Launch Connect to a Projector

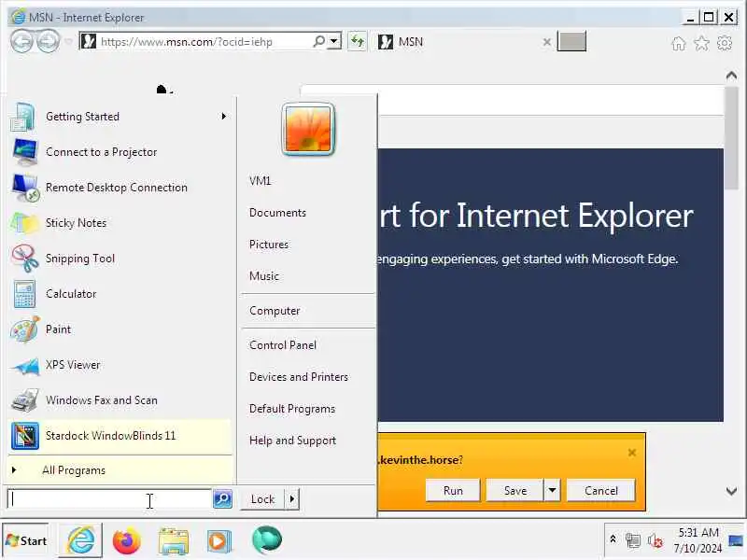pyautogui.click(x=120, y=152)
